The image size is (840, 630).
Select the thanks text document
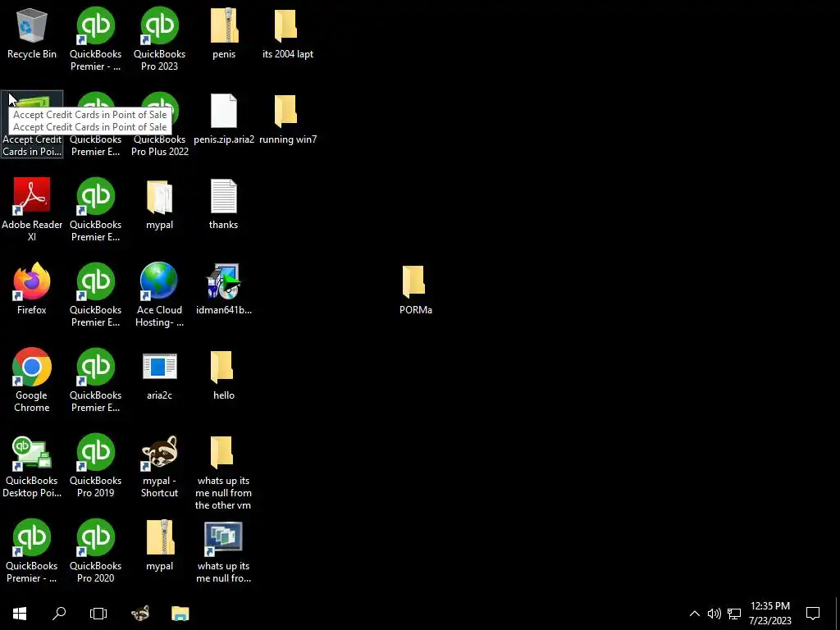pyautogui.click(x=223, y=203)
